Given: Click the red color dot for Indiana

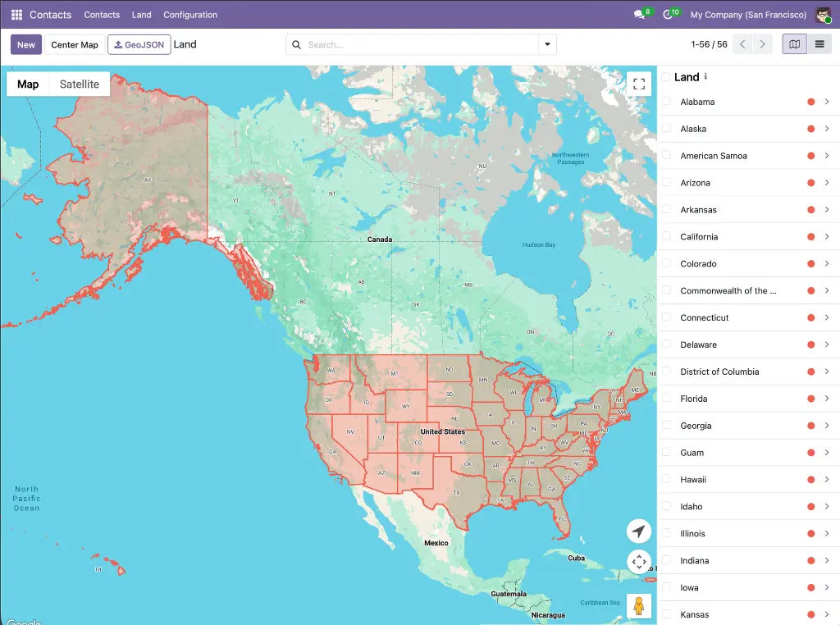Looking at the screenshot, I should [x=811, y=560].
